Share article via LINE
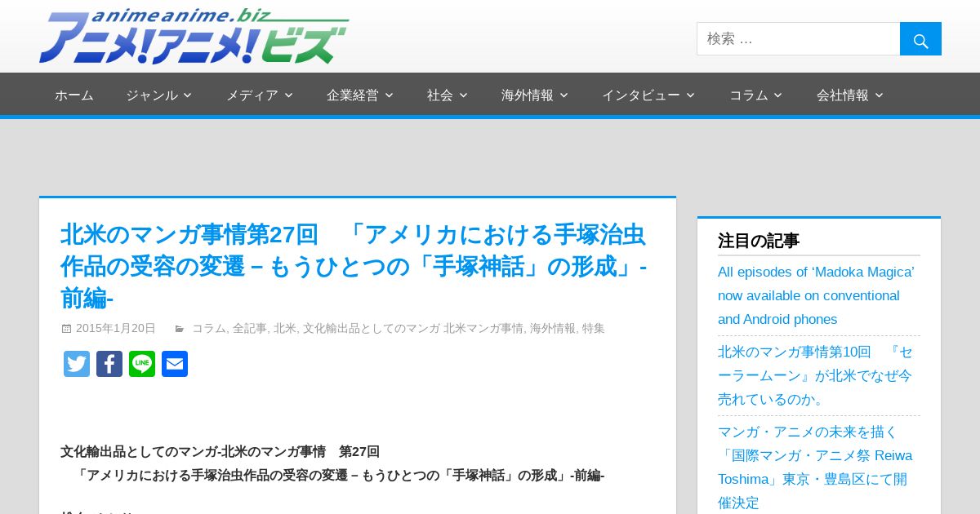 (142, 364)
